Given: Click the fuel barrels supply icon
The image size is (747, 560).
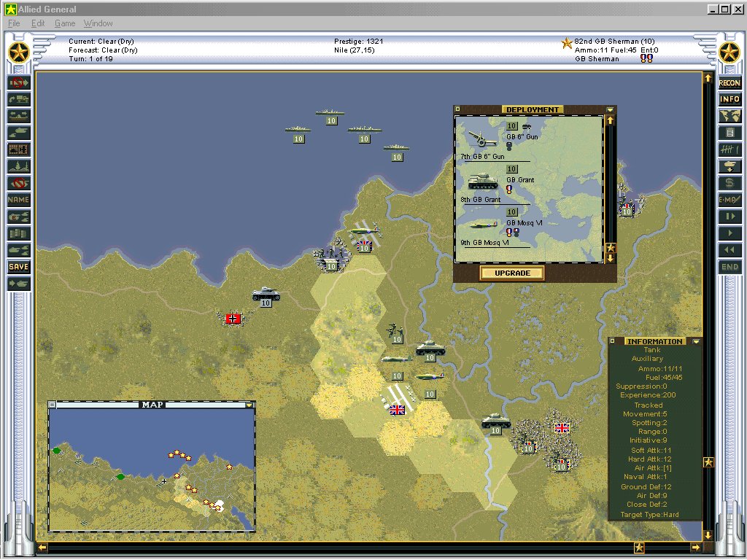Looking at the screenshot, I should (x=18, y=233).
